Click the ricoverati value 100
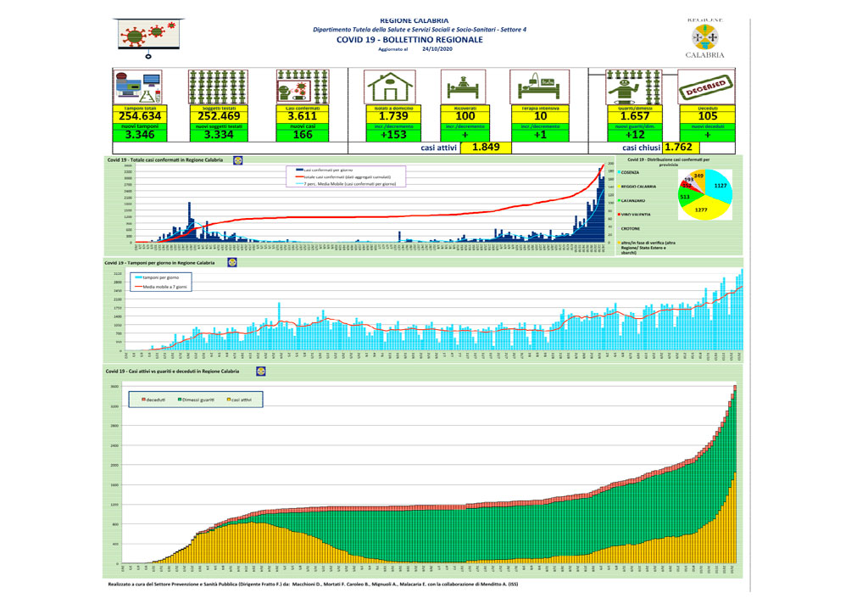The width and height of the screenshot is (868, 615). [465, 116]
